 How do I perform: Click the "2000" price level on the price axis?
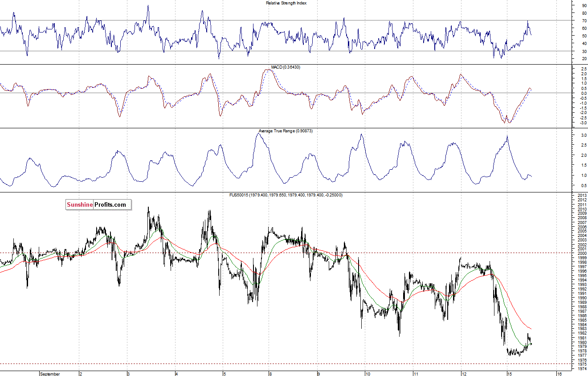coord(582,253)
